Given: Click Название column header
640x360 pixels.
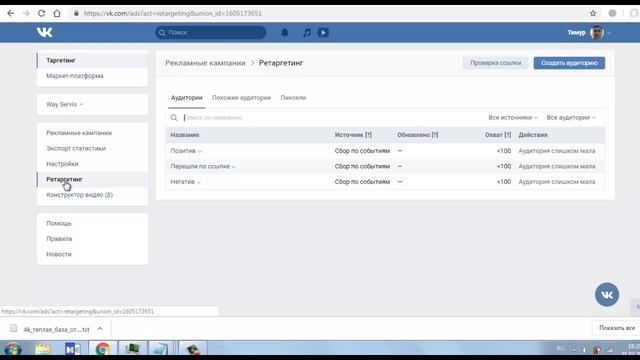Looking at the screenshot, I should coord(185,135).
